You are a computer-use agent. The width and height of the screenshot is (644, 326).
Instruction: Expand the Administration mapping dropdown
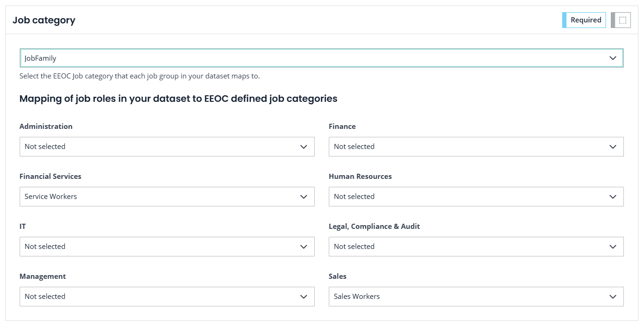coord(166,147)
